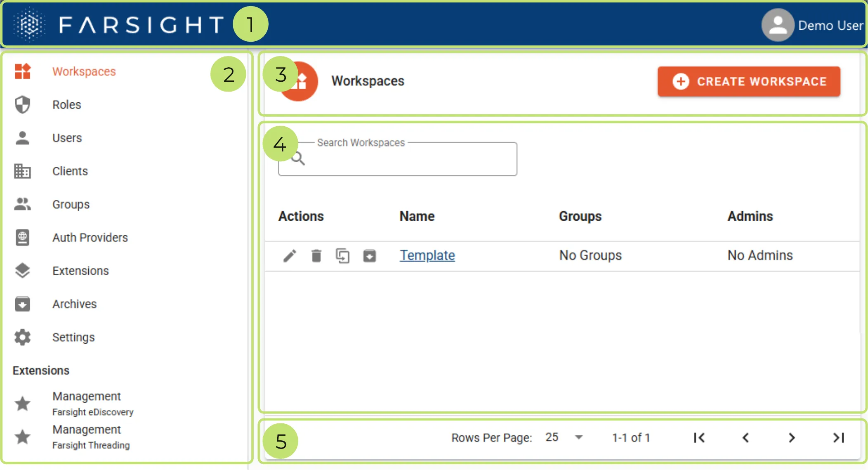
Task: Open Roles in the sidebar
Action: pyautogui.click(x=66, y=105)
